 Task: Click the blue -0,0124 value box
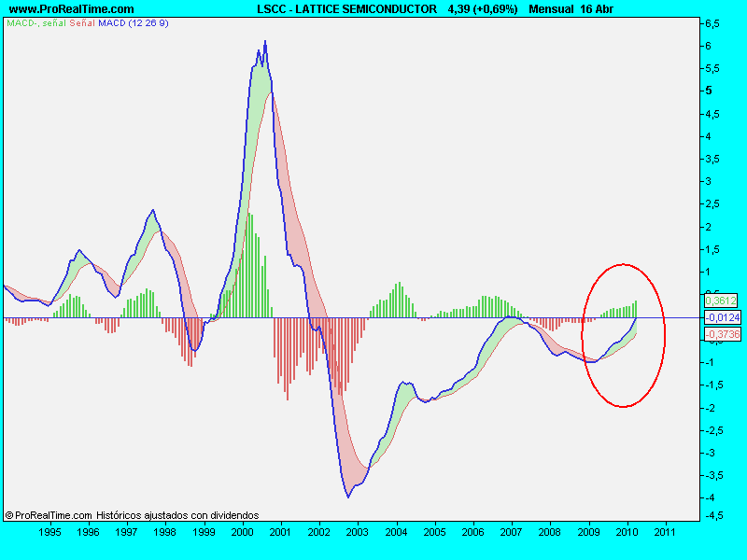pyautogui.click(x=723, y=317)
